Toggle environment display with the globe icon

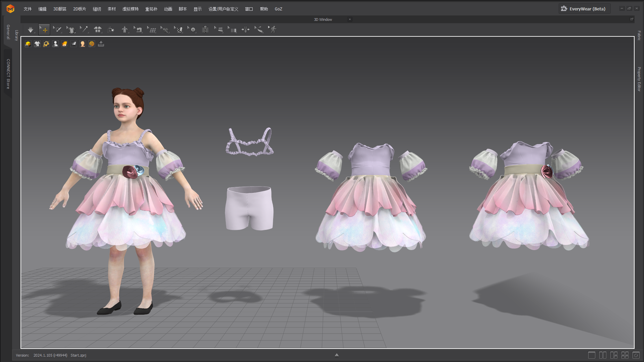coord(91,44)
